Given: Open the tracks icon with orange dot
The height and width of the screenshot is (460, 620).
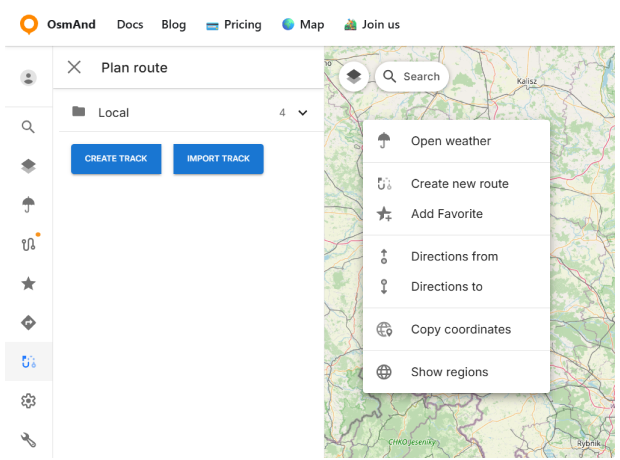Looking at the screenshot, I should pyautogui.click(x=28, y=244).
